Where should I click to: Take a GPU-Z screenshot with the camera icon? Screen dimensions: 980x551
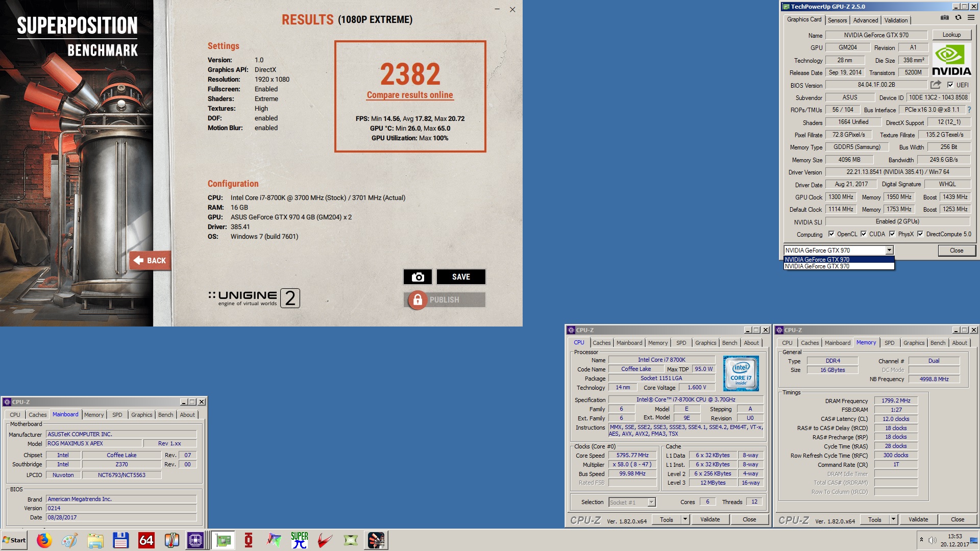click(945, 17)
